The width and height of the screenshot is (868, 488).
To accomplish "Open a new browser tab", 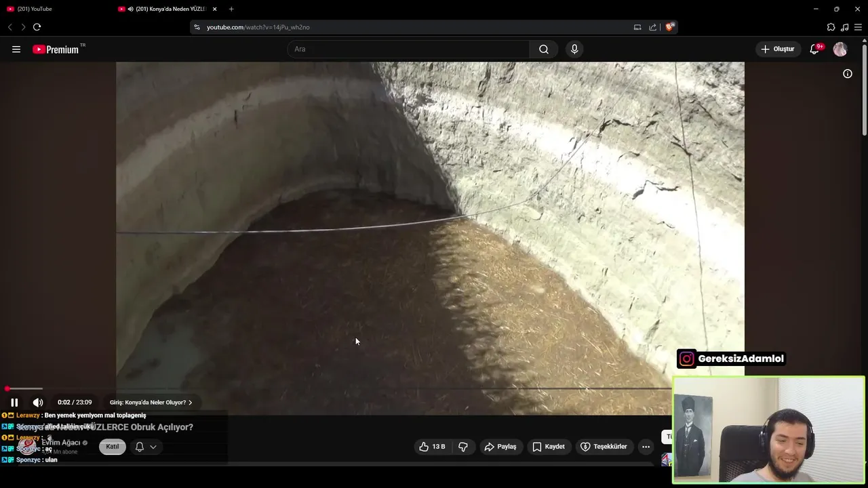I will tap(231, 9).
